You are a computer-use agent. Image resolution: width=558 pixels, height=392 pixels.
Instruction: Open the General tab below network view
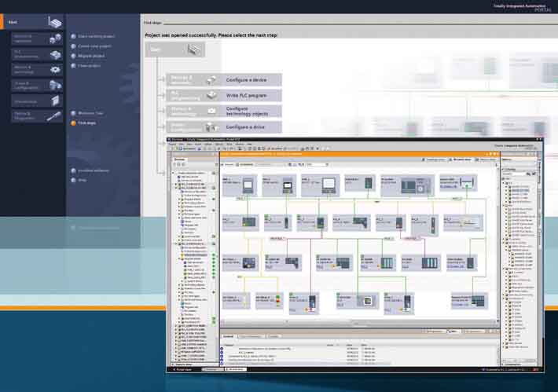tap(228, 336)
